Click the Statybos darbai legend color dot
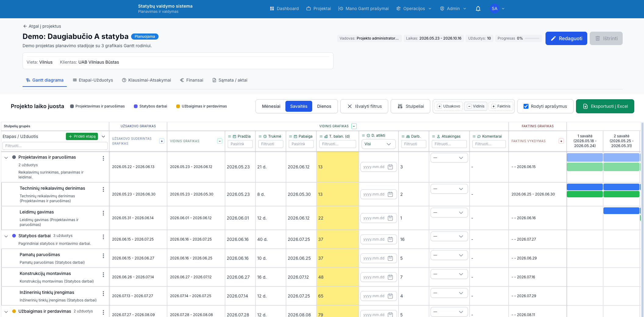 click(136, 106)
